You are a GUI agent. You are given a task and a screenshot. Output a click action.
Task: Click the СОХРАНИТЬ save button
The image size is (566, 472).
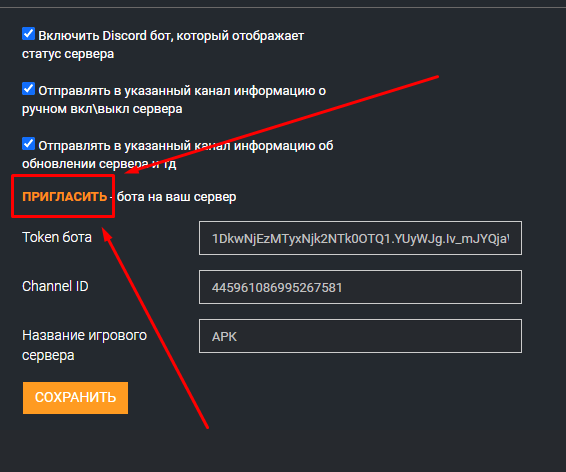click(75, 398)
